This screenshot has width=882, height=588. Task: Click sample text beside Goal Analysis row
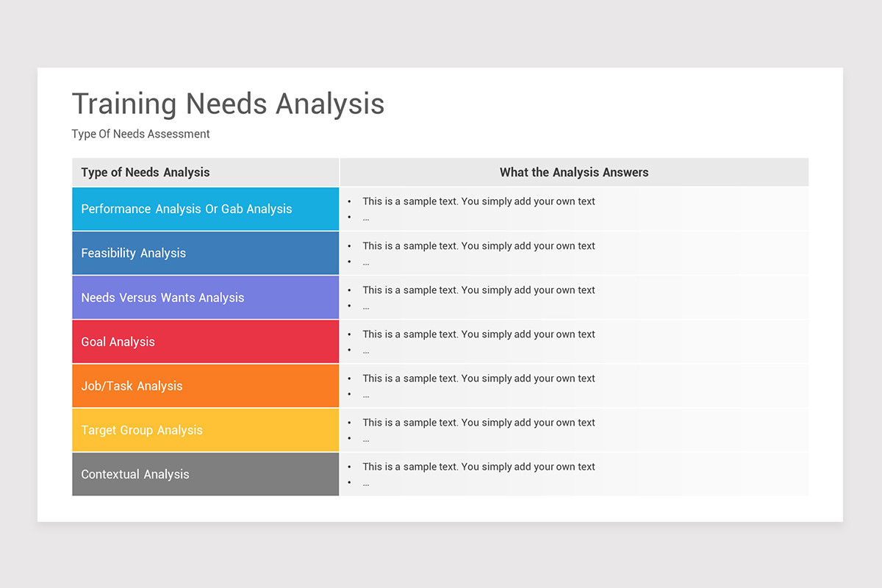coord(478,334)
